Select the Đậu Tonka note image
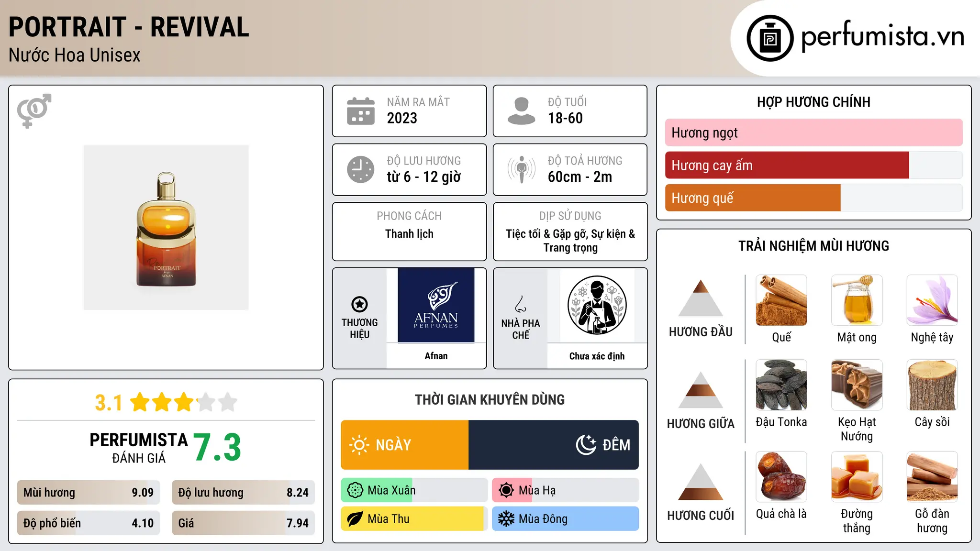The width and height of the screenshot is (980, 551). [x=781, y=385]
